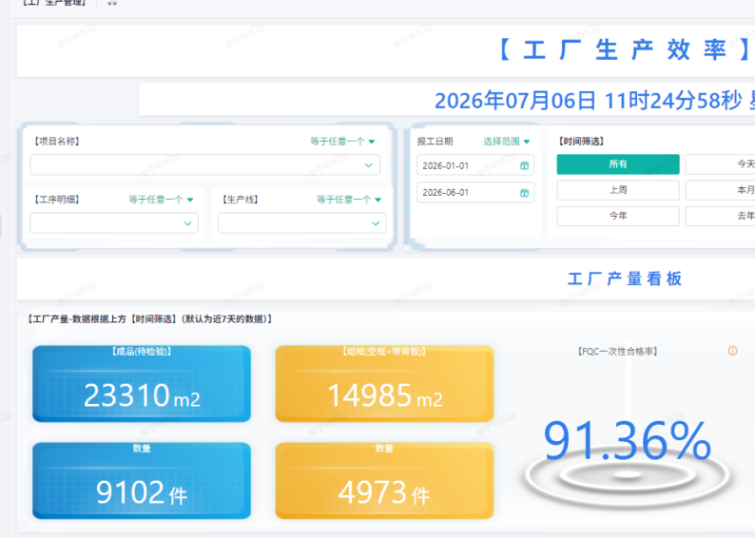Switch to the 【工厂生产管理】 tab
Screen dimensions: 755x538
pyautogui.click(x=54, y=2)
